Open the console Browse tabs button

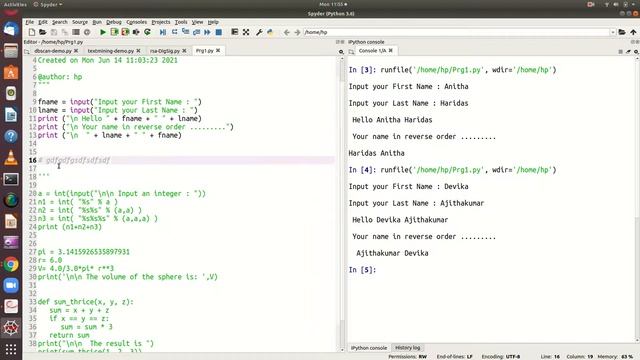click(x=351, y=51)
